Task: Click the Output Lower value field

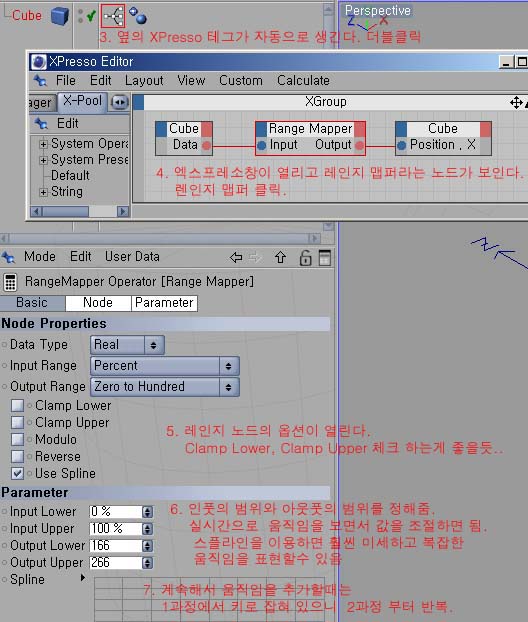Action: pyautogui.click(x=116, y=546)
